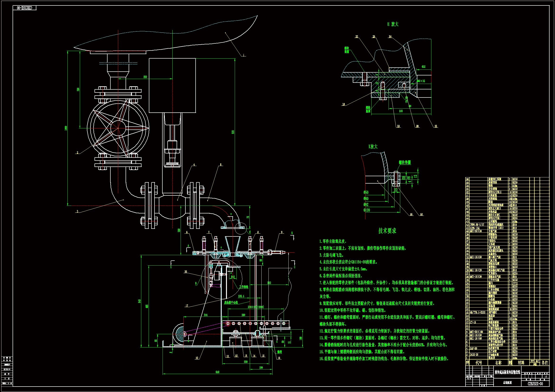Select the "材料" parts list header
This screenshot has width=555, height=392.
[x=521, y=363]
